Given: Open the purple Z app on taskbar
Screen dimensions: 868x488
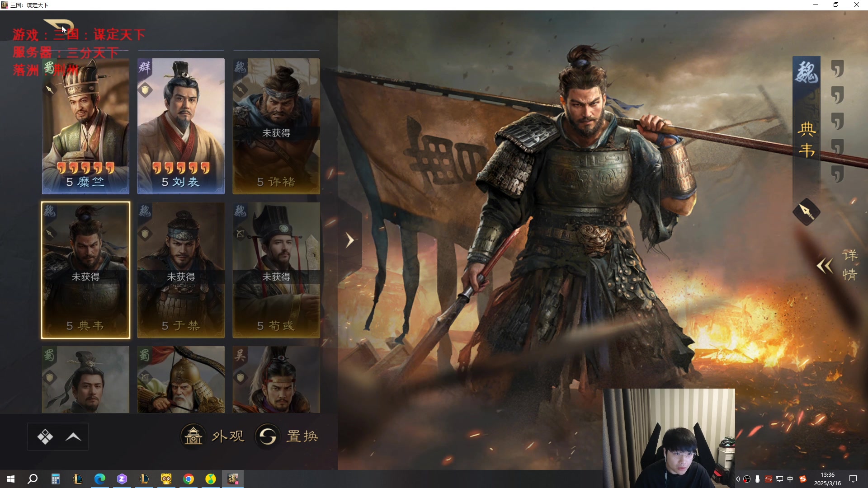Looking at the screenshot, I should pyautogui.click(x=122, y=479).
